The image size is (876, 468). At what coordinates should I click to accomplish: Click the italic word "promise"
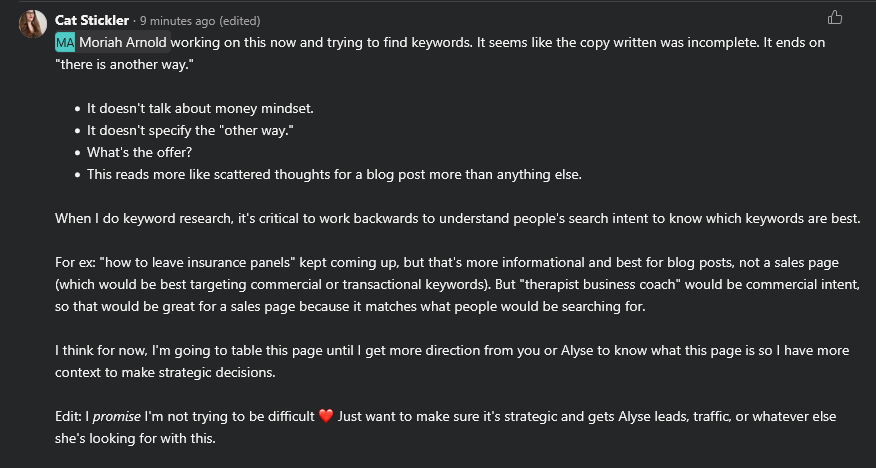point(116,417)
